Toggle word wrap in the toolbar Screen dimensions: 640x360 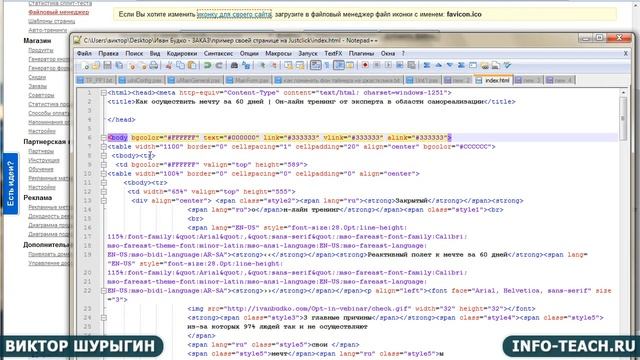(316, 65)
